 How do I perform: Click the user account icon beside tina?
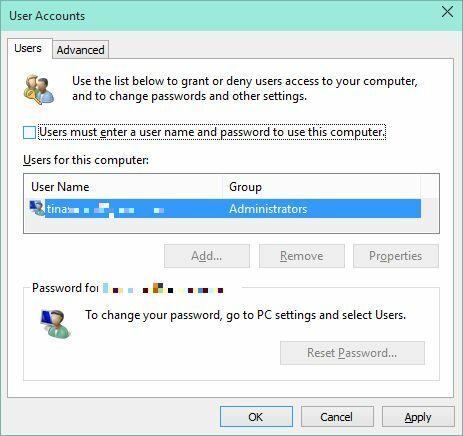(x=37, y=208)
